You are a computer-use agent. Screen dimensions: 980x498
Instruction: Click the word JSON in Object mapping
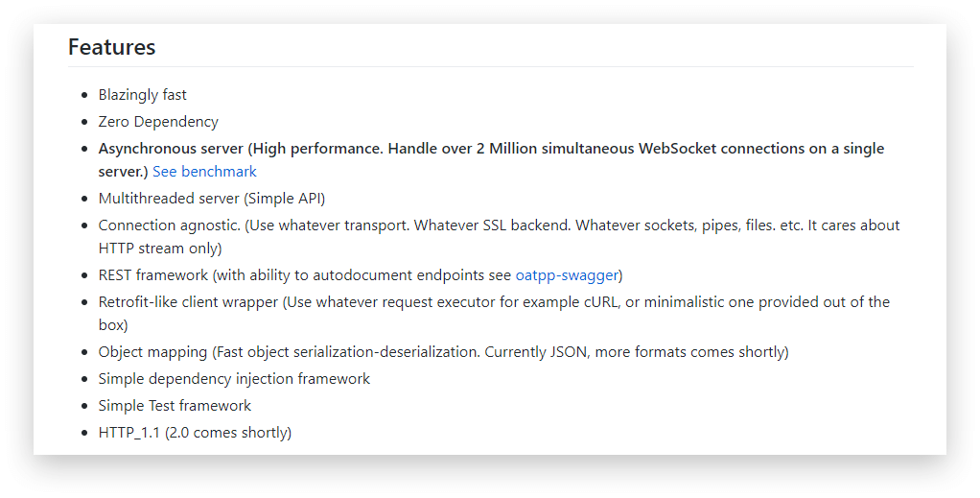[x=569, y=352]
